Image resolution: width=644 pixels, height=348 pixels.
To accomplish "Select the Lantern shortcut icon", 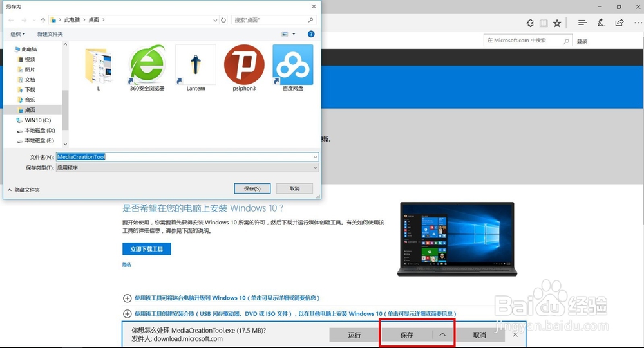I will pos(196,69).
